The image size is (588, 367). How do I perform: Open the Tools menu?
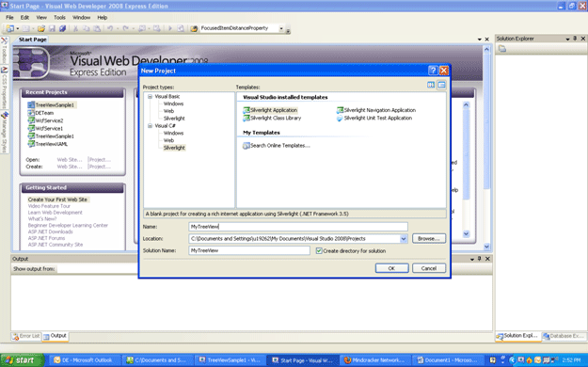click(59, 17)
